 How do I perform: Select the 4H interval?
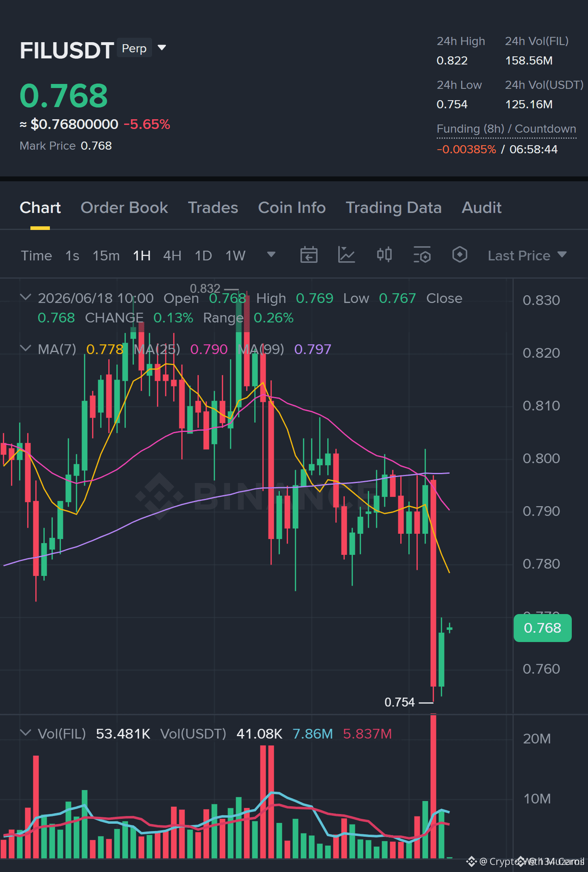point(172,256)
